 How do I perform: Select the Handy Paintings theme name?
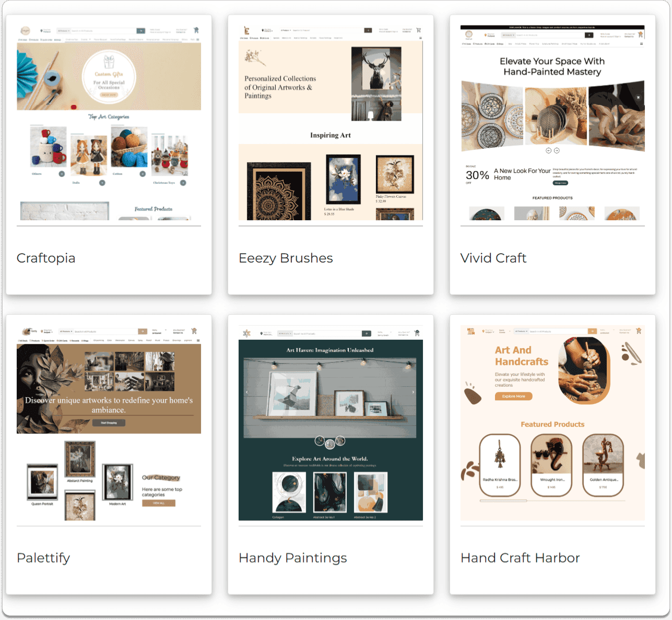292,558
